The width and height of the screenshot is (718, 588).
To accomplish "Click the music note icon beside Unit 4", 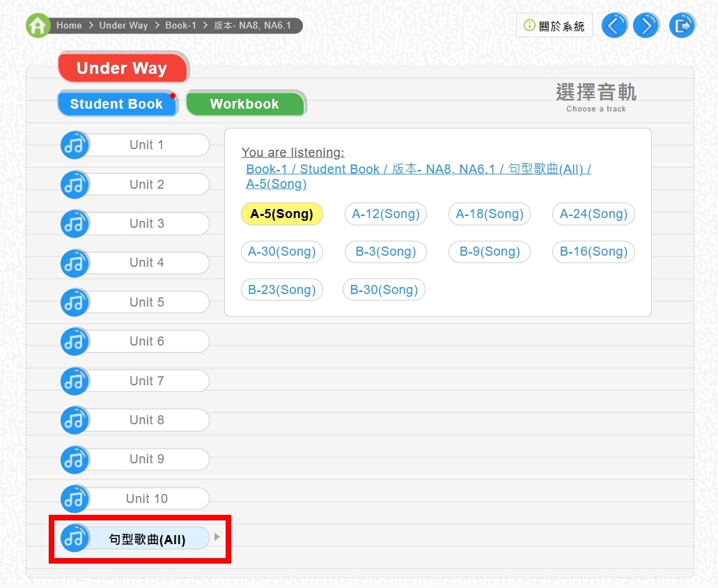I will (75, 263).
